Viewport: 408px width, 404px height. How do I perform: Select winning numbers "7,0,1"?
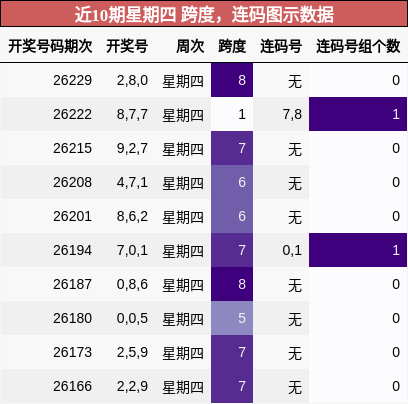(132, 250)
